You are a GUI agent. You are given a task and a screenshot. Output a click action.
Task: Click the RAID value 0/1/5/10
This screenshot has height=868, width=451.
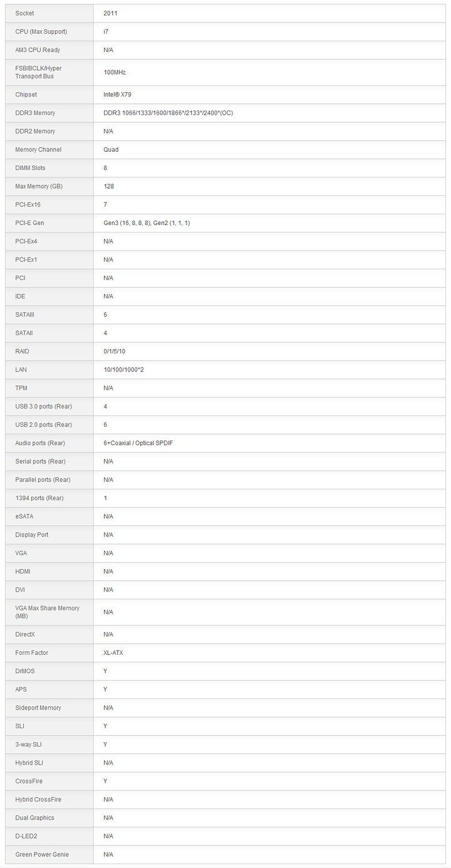[114, 352]
